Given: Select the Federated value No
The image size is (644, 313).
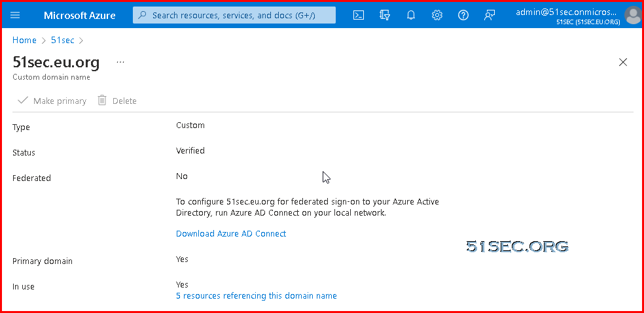Looking at the screenshot, I should [181, 176].
